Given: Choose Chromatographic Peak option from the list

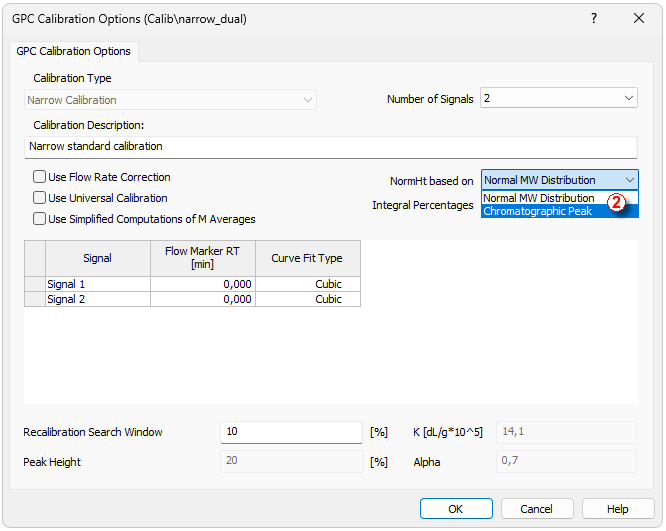Looking at the screenshot, I should (559, 211).
